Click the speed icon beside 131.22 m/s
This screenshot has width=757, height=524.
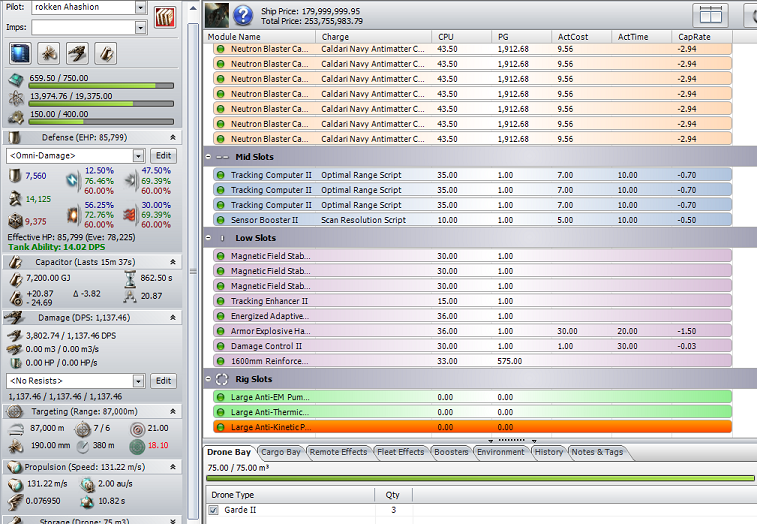tap(15, 484)
